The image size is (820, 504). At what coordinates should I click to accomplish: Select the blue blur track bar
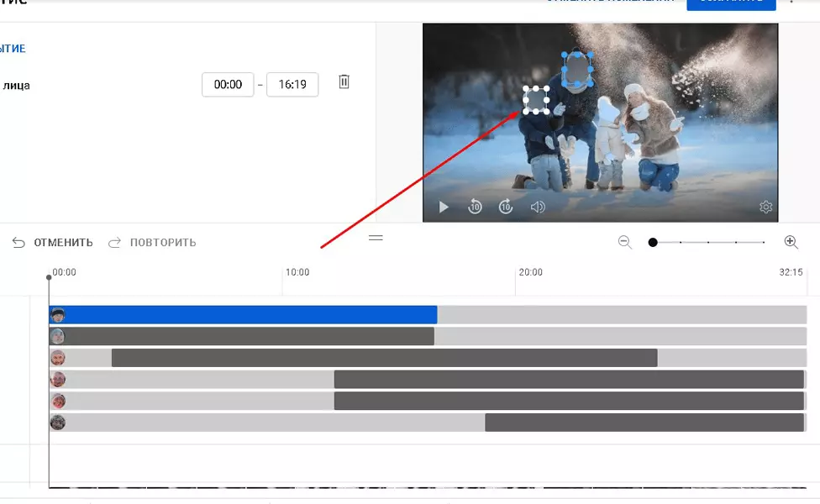pyautogui.click(x=243, y=315)
